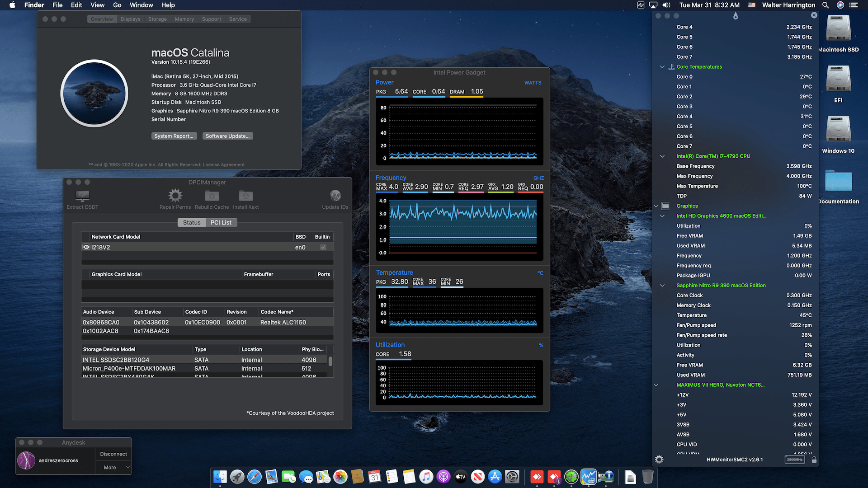Click the System Report button
This screenshot has width=868, height=488.
pyautogui.click(x=174, y=136)
